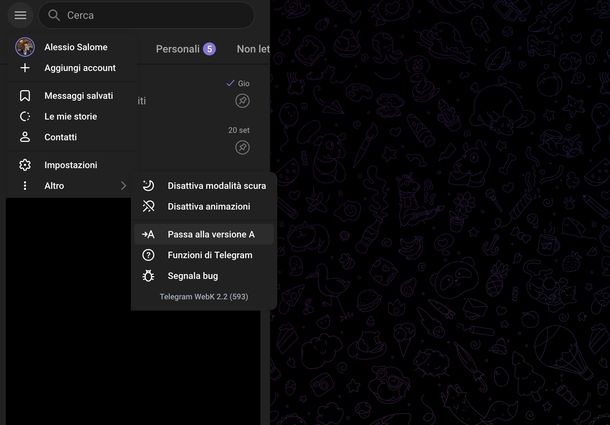Click the Cerca search field
This screenshot has width=610, height=425.
[x=150, y=15]
